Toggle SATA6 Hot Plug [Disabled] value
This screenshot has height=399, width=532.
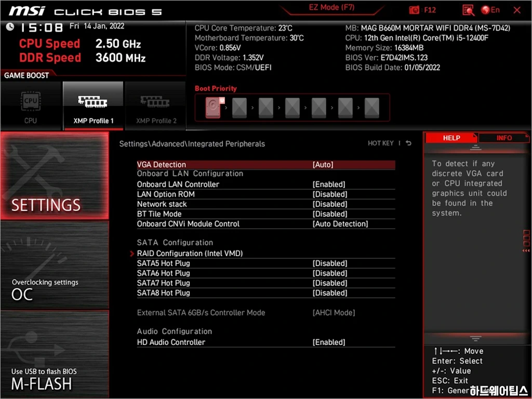(x=330, y=273)
